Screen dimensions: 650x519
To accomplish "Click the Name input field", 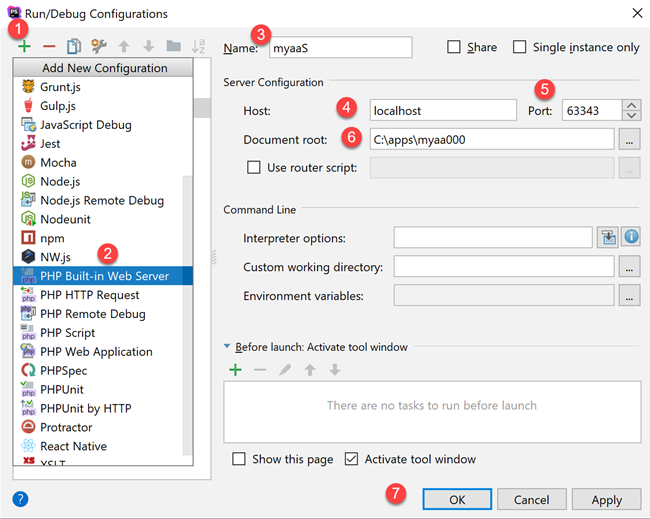I will 340,48.
